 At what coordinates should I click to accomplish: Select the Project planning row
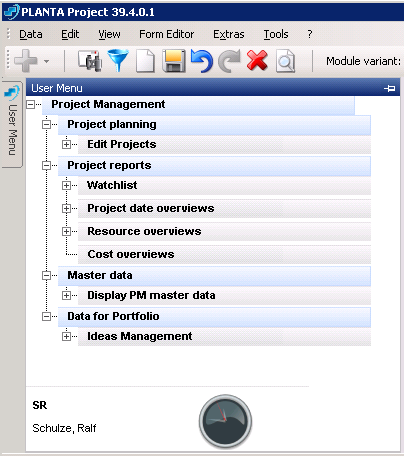click(214, 125)
